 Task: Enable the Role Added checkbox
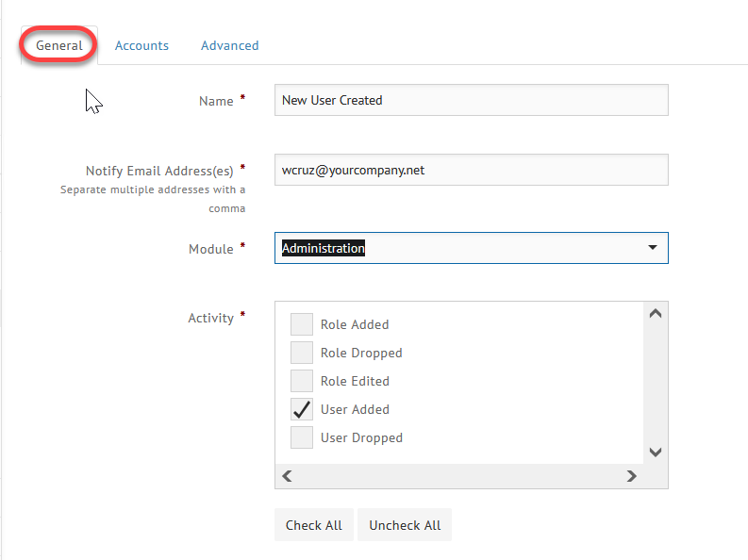point(302,324)
